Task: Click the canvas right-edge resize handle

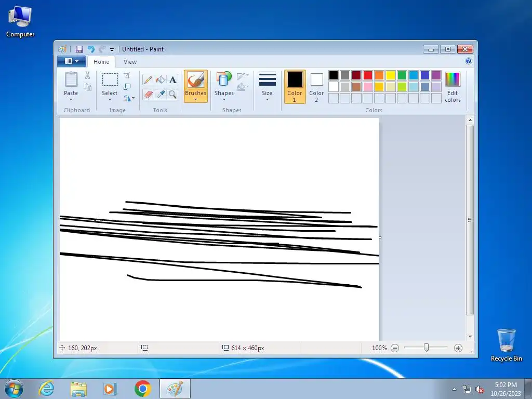Action: (x=380, y=237)
